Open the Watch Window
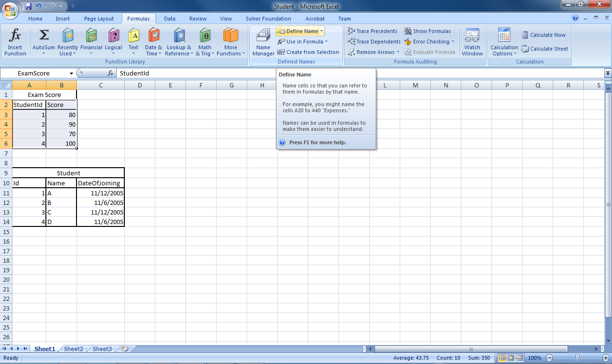612x364 pixels. click(x=472, y=42)
